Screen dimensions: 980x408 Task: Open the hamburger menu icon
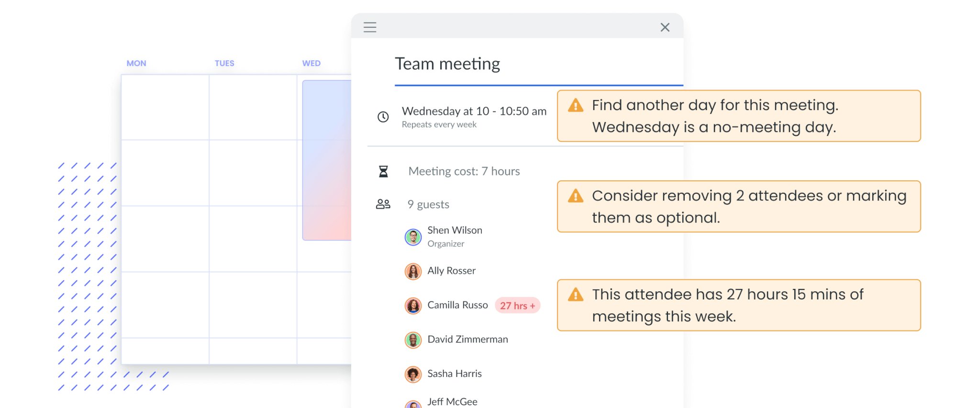[370, 27]
